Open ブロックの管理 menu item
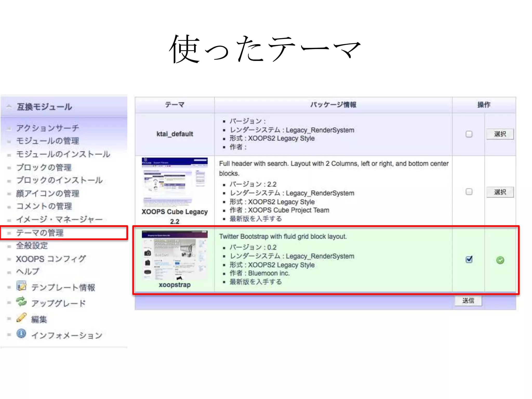This screenshot has width=532, height=399. point(44,167)
